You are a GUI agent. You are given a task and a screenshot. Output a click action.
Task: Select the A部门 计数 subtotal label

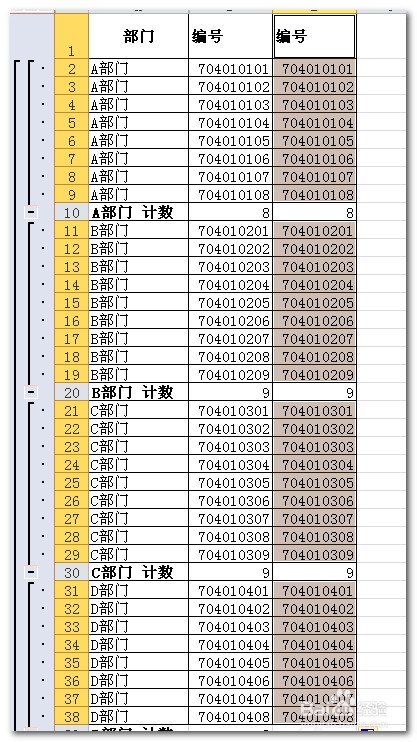coord(138,212)
